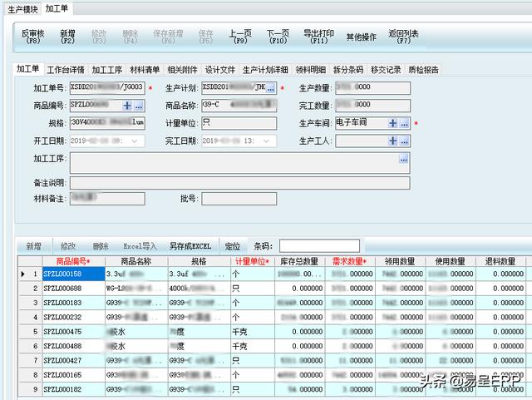The image size is (532, 400).
Task: Select the row 1 indicator arrow in grid
Action: click(x=22, y=274)
